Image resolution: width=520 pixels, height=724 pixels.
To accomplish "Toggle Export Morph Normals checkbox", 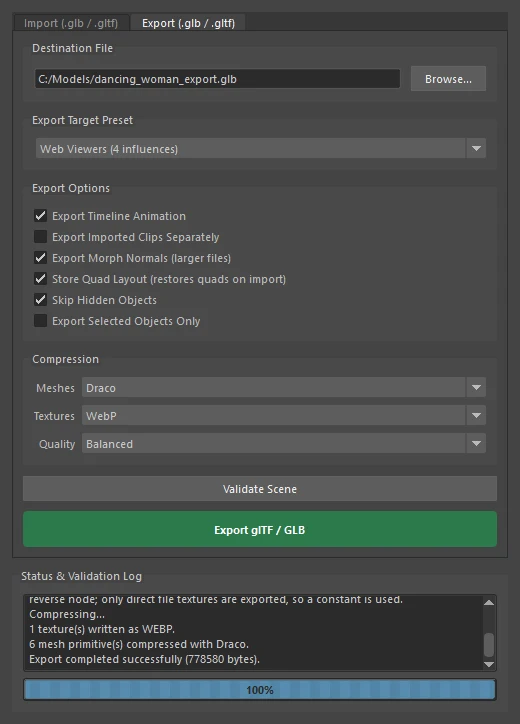I will click(x=41, y=258).
